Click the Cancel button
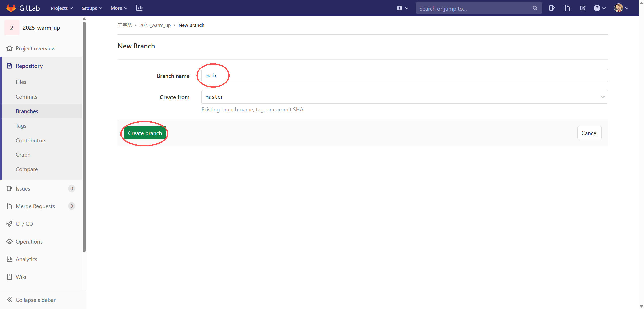The height and width of the screenshot is (309, 644). (589, 133)
